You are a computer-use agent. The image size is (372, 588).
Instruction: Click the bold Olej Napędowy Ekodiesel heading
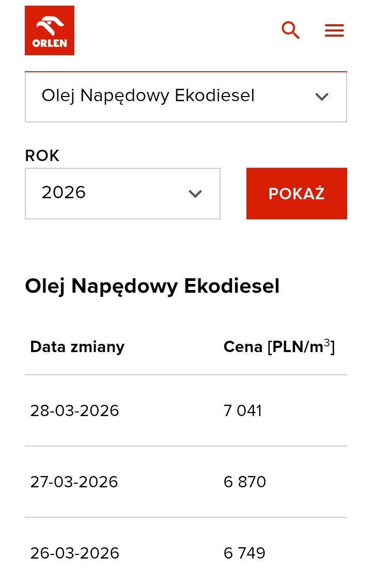pyautogui.click(x=152, y=286)
